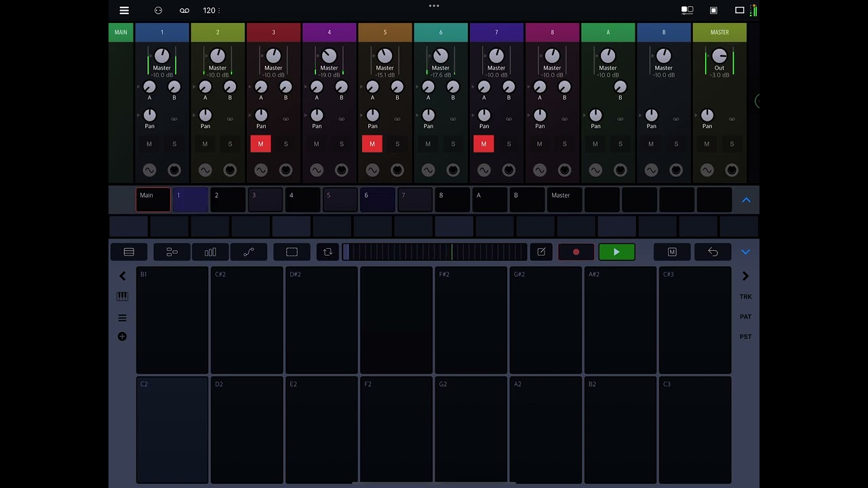This screenshot has height=488, width=868.
Task: Mute the send A channel
Action: [x=595, y=144]
